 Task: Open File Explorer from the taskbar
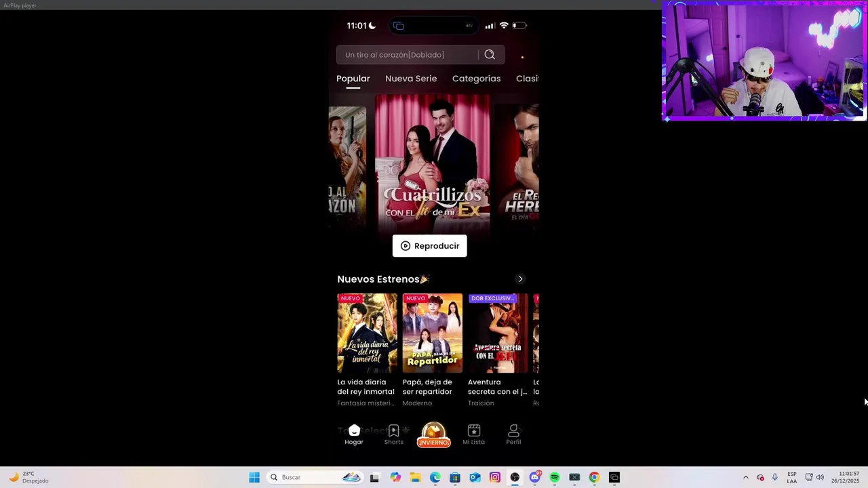[x=415, y=477]
